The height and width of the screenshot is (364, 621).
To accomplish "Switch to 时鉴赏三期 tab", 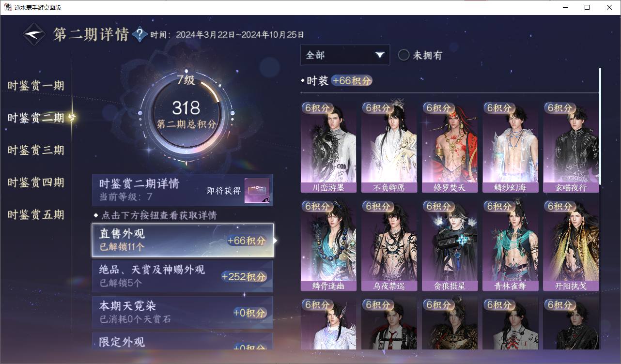I will (36, 150).
